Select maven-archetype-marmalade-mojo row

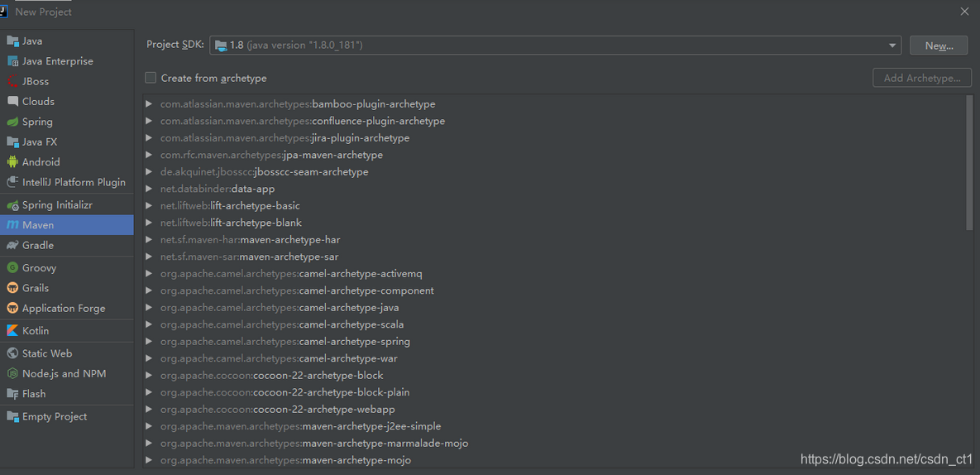[554, 443]
